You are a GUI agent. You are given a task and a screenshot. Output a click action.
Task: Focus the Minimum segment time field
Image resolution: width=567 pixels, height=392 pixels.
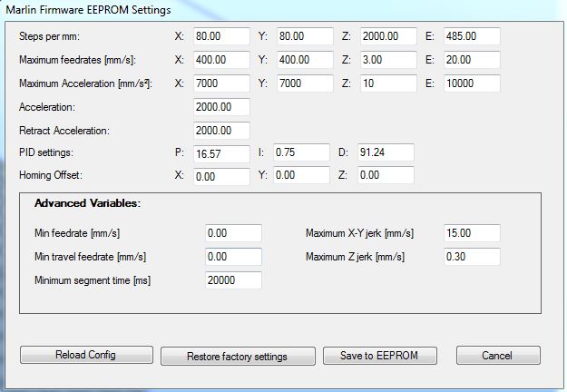[x=233, y=280]
